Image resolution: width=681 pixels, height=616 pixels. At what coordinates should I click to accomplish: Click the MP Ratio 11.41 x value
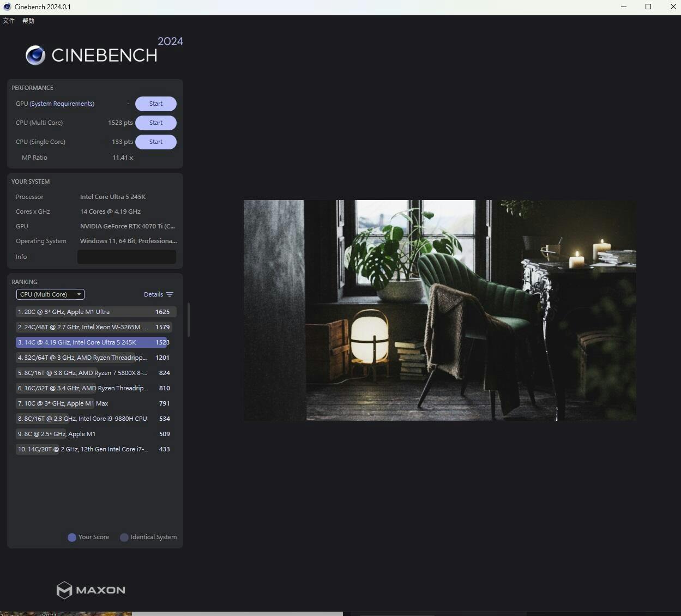(x=123, y=158)
